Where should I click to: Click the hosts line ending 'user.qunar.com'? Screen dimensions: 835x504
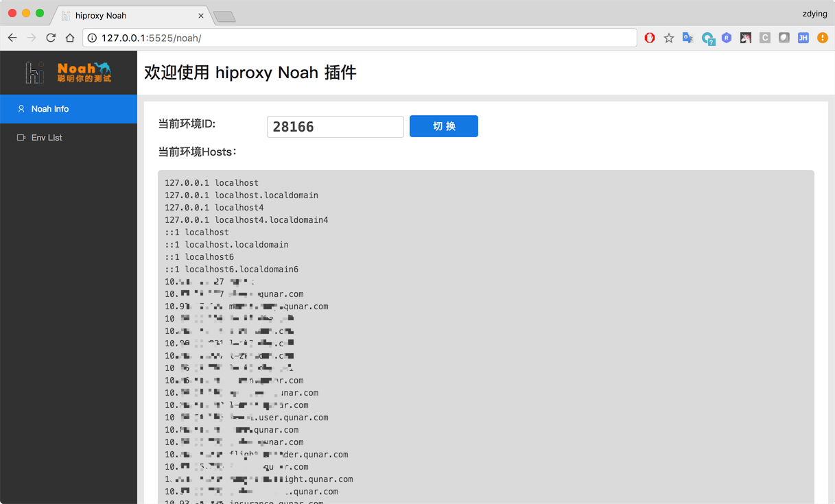coord(246,418)
